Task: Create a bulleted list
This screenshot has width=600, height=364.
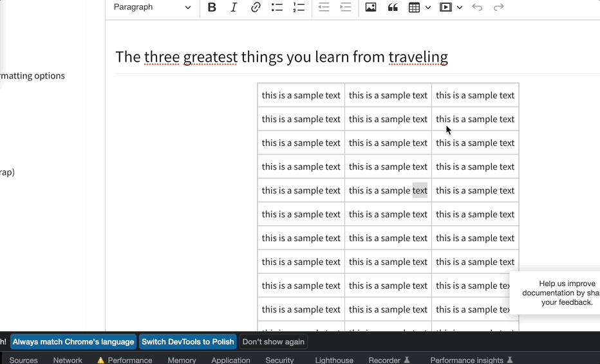Action: click(x=277, y=7)
